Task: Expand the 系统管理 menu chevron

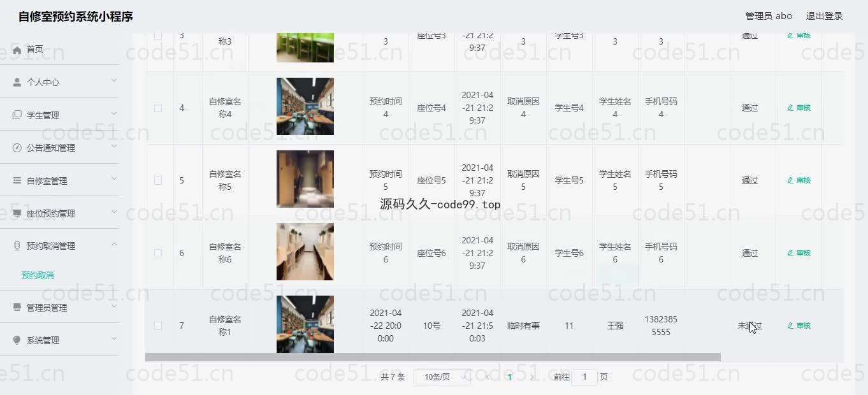Action: 114,338
